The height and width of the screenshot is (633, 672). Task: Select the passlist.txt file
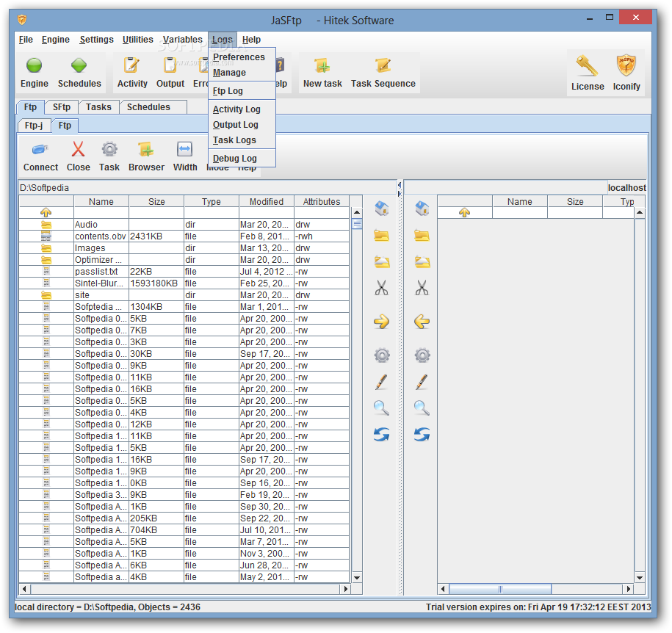[x=184, y=271]
